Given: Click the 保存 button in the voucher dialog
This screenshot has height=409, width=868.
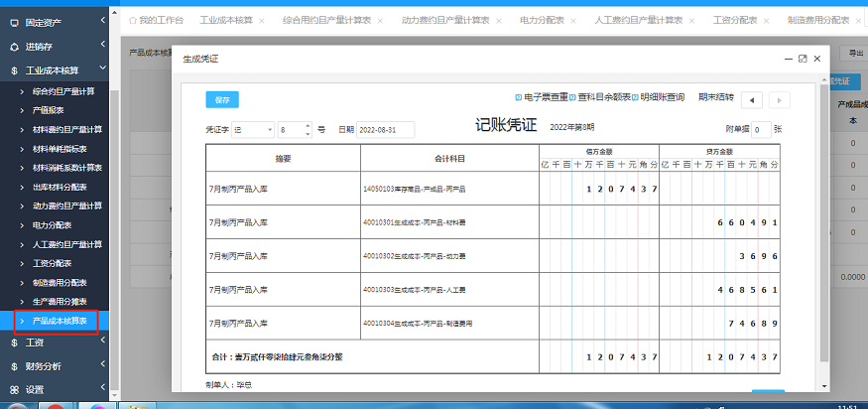Looking at the screenshot, I should pyautogui.click(x=222, y=99).
